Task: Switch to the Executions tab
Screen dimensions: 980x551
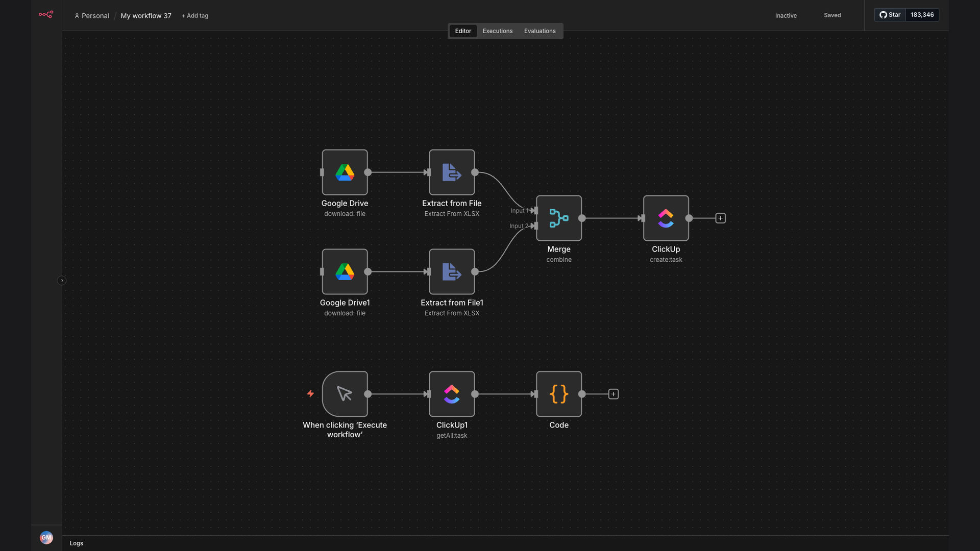Action: point(497,31)
